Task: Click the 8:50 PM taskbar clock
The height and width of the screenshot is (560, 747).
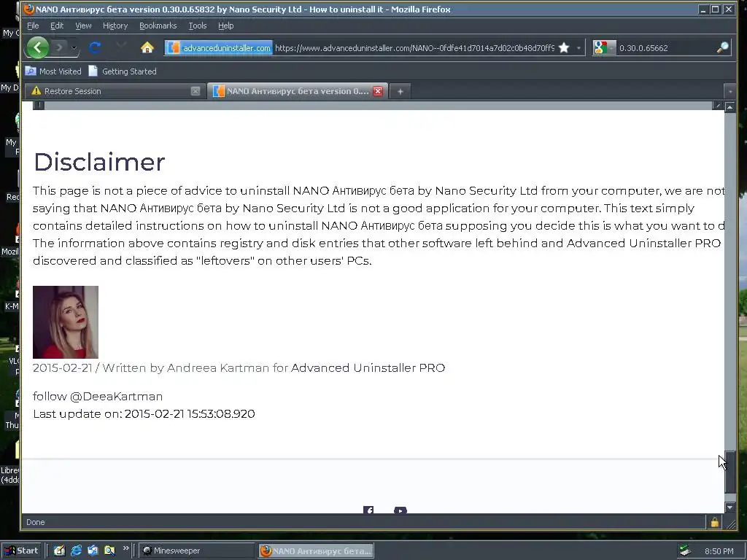Action: (x=719, y=551)
